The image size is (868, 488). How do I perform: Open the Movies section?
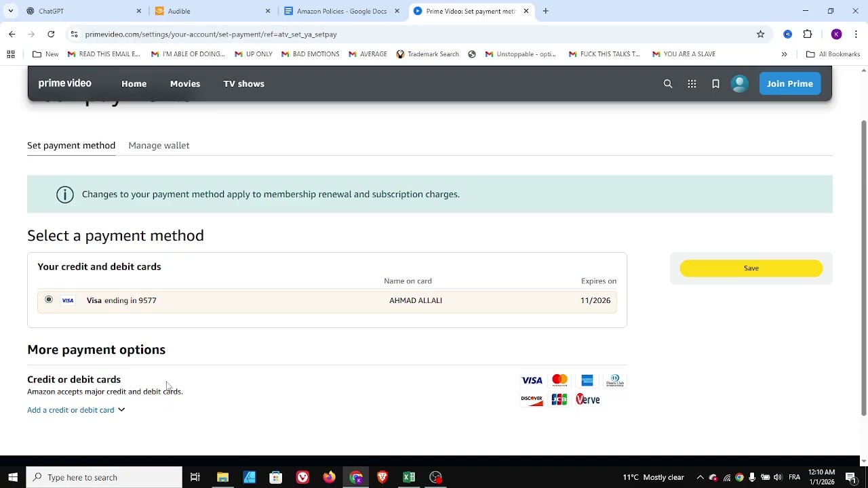coord(185,84)
